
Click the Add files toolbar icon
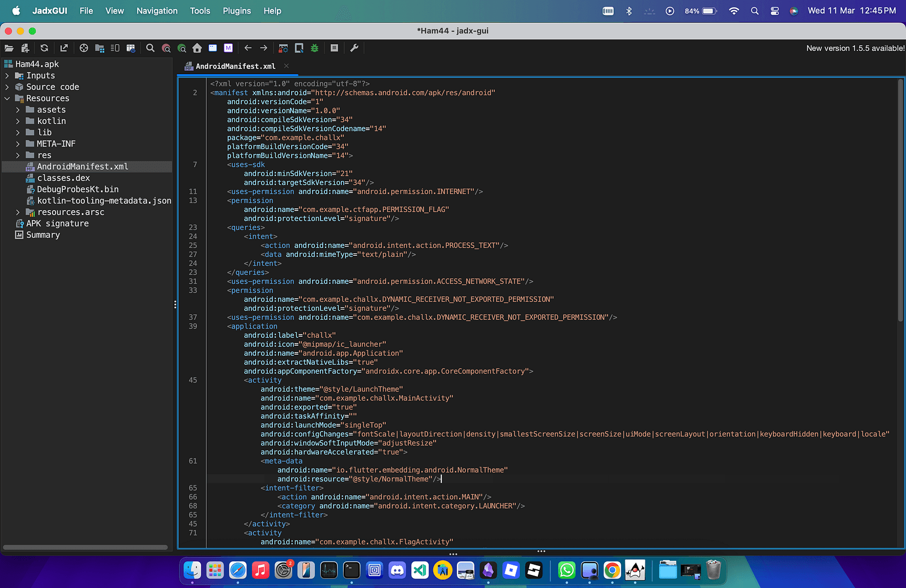tap(25, 48)
